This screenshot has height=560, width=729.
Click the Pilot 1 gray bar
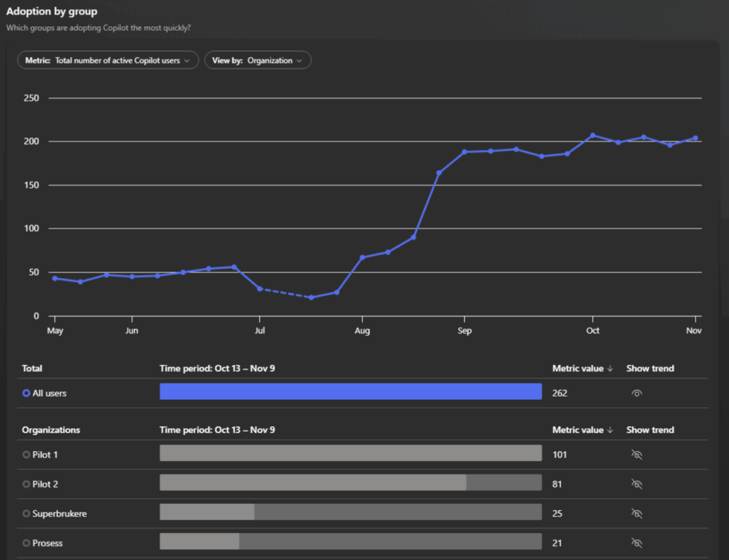pos(350,453)
